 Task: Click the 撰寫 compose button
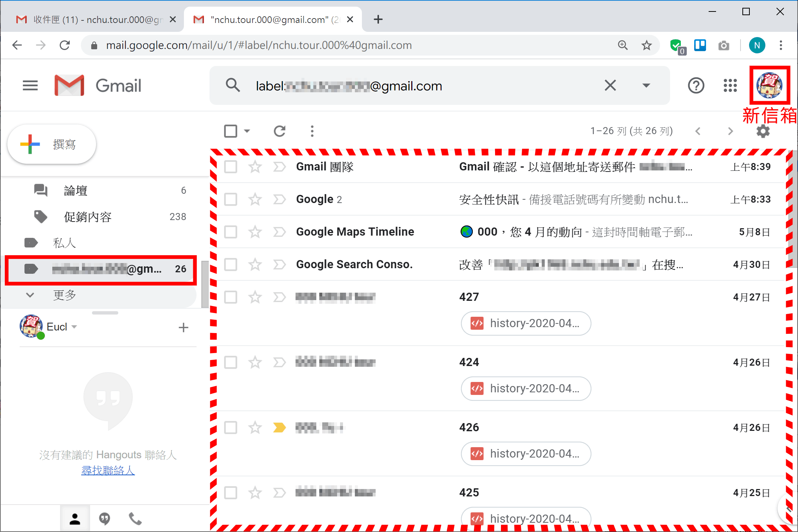pyautogui.click(x=52, y=144)
